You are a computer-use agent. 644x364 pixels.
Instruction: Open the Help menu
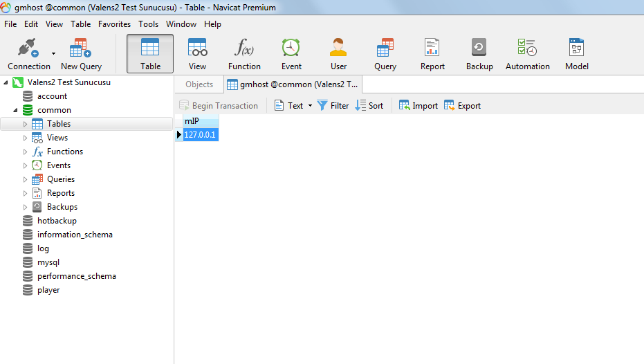click(212, 24)
